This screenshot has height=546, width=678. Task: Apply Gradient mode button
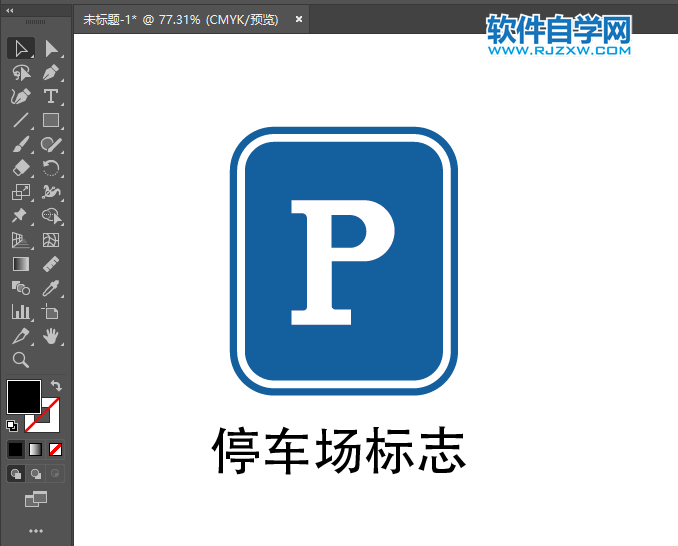(x=35, y=450)
